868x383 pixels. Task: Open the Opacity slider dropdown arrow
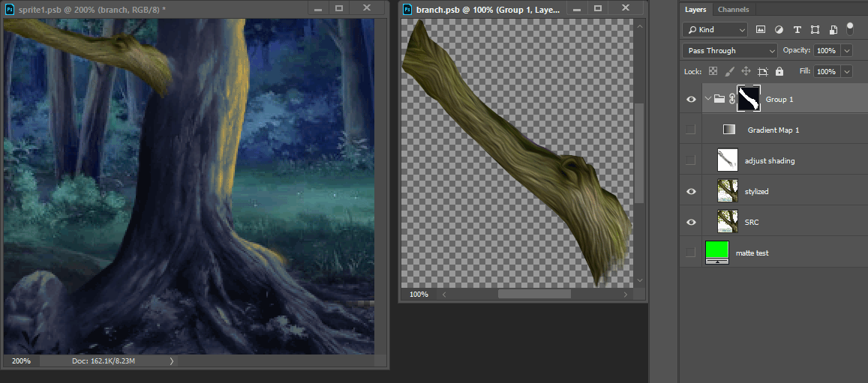click(x=847, y=50)
